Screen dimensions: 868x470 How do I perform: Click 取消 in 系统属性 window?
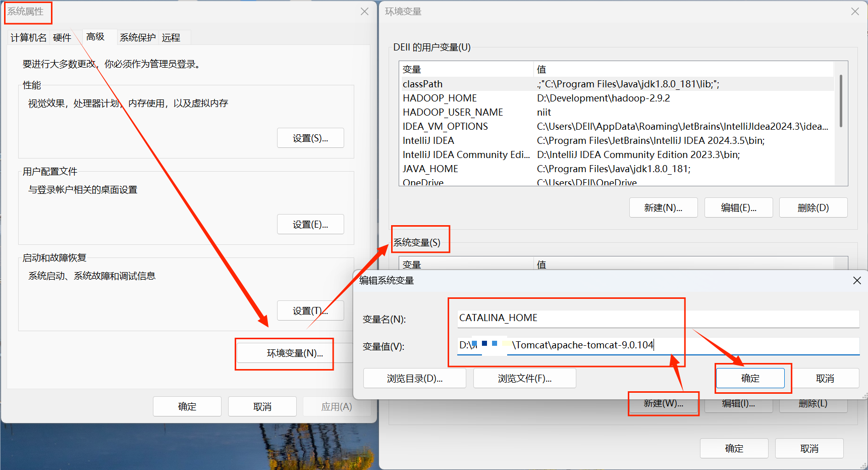[262, 406]
